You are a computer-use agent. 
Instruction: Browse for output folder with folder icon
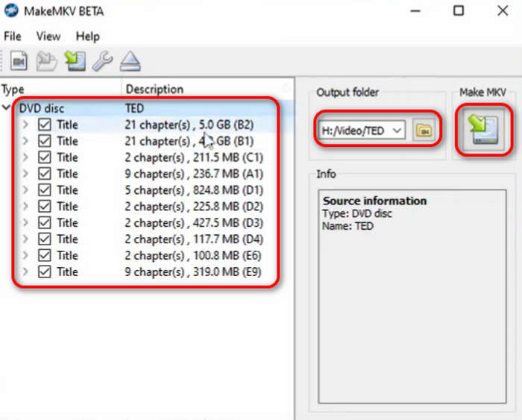coord(424,131)
